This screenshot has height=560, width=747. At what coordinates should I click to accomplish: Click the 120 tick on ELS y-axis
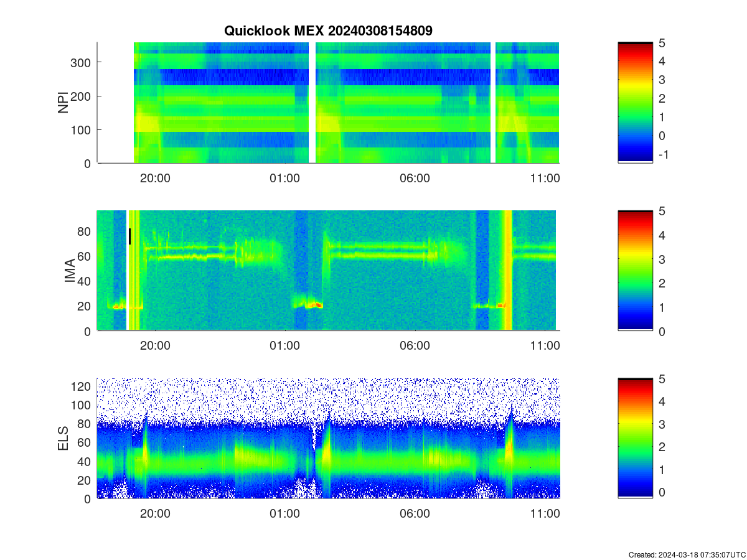click(x=82, y=386)
